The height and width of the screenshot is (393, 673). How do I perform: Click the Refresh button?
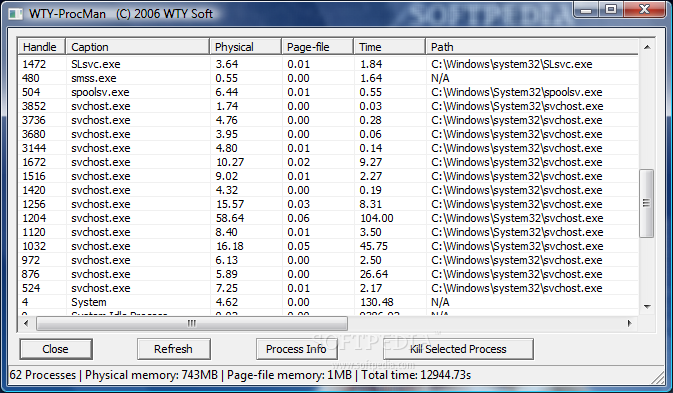tap(173, 349)
